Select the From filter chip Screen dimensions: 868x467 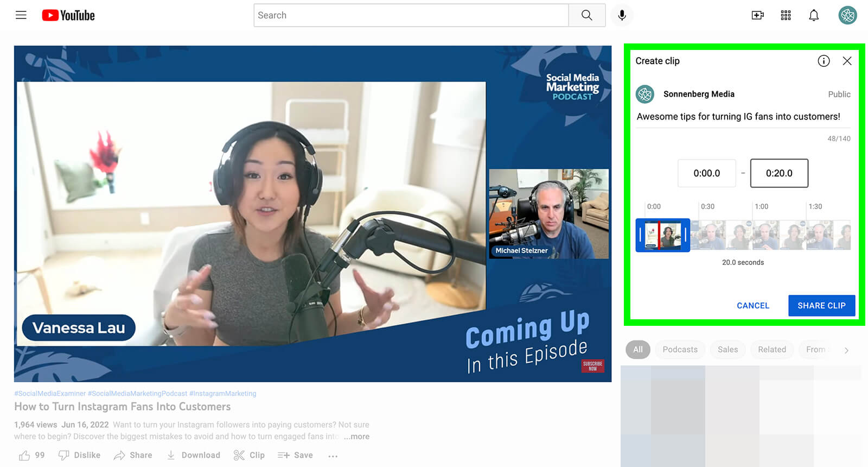[x=815, y=350]
